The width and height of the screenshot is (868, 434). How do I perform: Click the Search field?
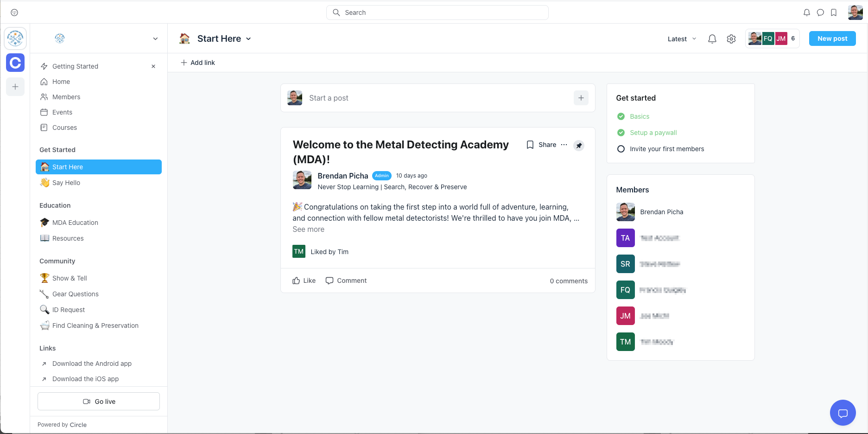(437, 13)
